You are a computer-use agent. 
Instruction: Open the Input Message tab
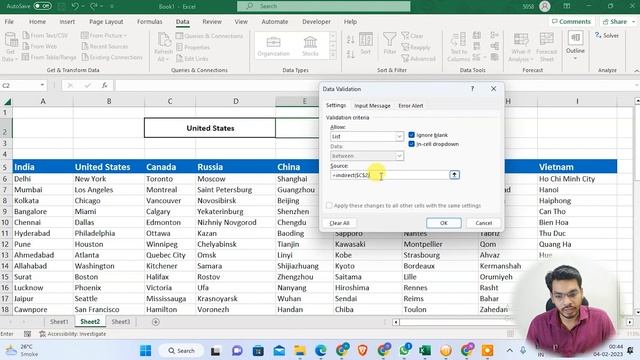(x=372, y=106)
